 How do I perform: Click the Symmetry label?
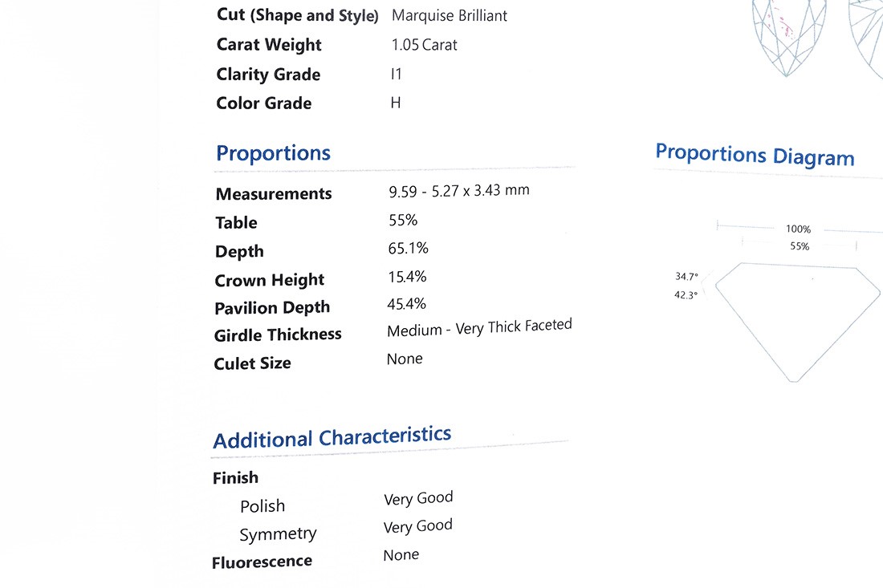(x=278, y=534)
